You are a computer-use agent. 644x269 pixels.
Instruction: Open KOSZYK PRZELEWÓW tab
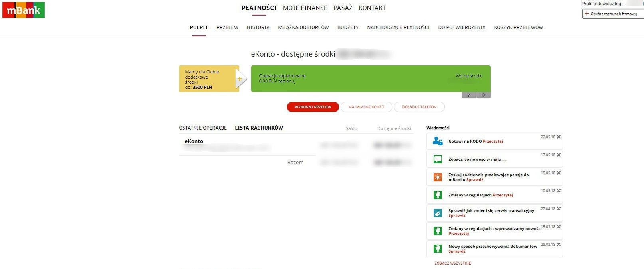click(x=518, y=27)
